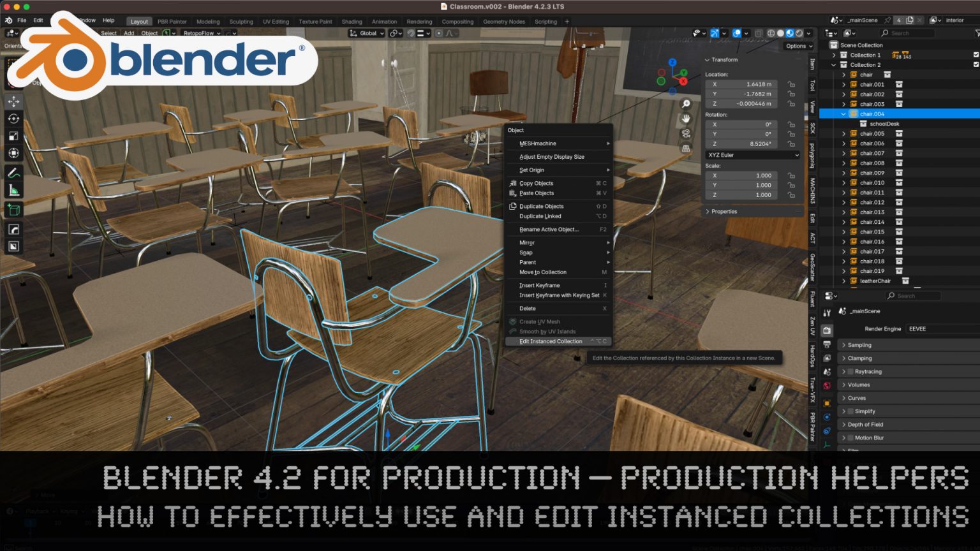The image size is (980, 551).
Task: Click the Options button in the viewport header
Action: [x=797, y=45]
